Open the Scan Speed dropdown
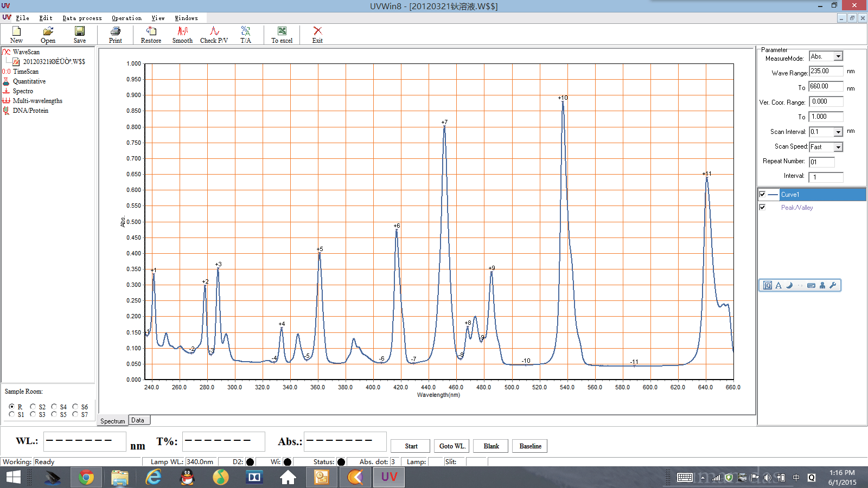The width and height of the screenshot is (868, 488). [838, 147]
